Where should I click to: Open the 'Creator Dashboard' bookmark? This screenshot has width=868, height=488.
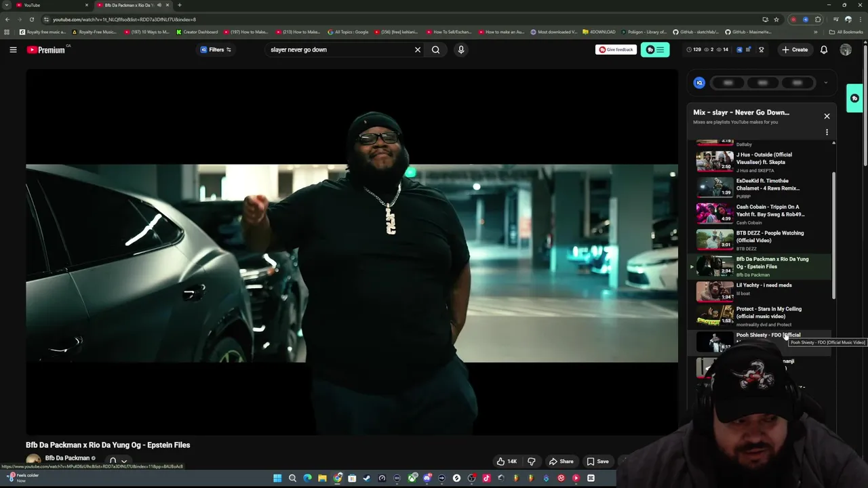(x=197, y=32)
